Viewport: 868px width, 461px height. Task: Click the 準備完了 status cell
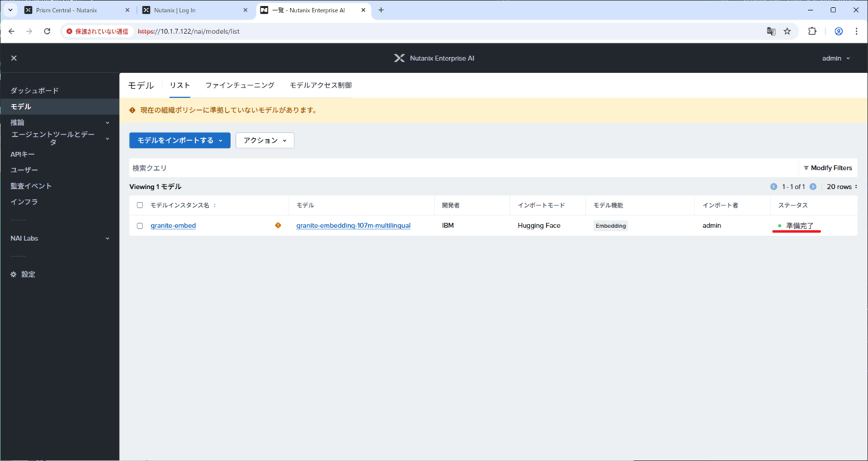click(799, 226)
